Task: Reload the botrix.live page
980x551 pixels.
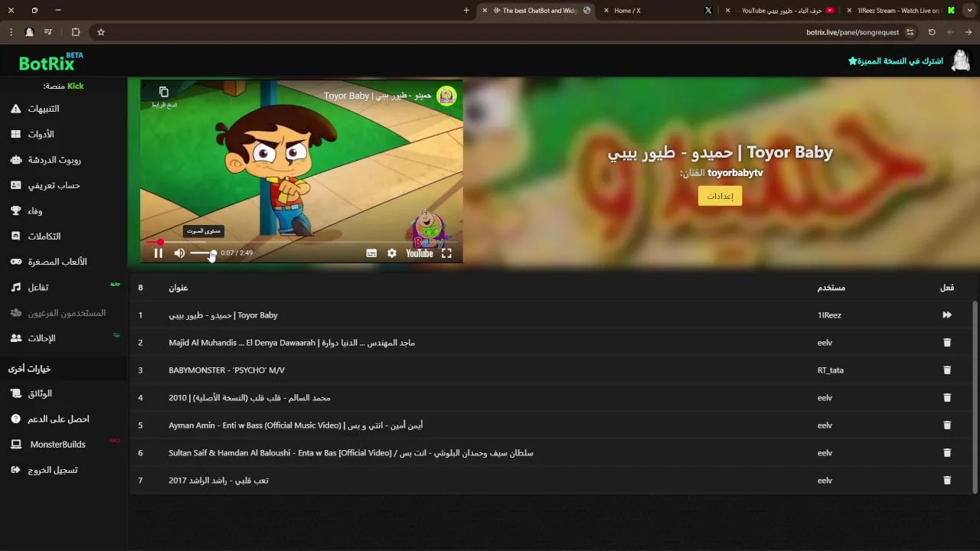Action: coord(932,32)
